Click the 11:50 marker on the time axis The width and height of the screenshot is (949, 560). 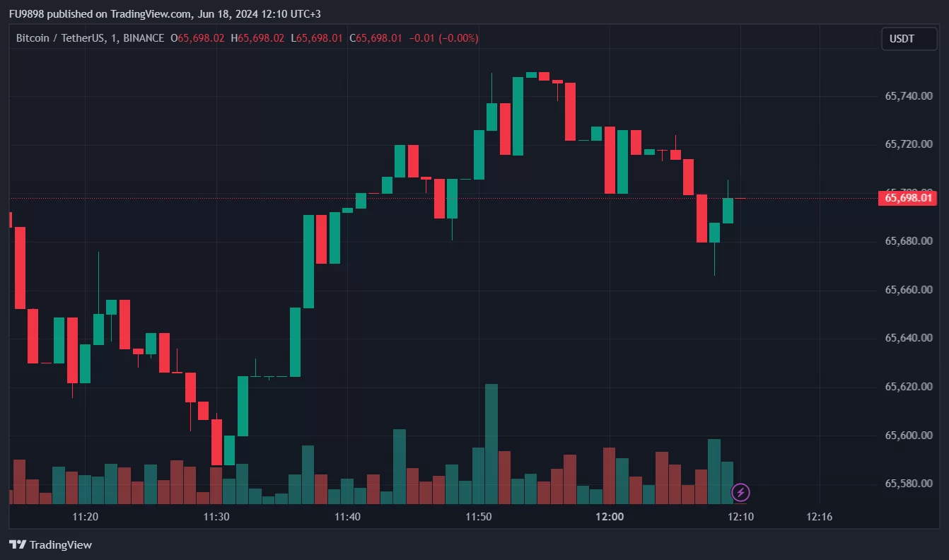click(479, 517)
